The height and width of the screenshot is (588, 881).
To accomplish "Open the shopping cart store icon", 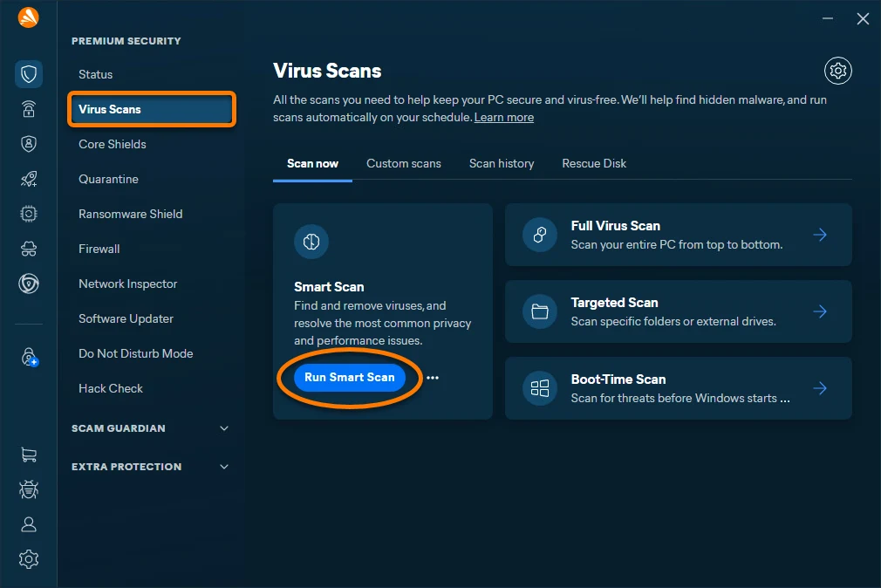I will 29,455.
